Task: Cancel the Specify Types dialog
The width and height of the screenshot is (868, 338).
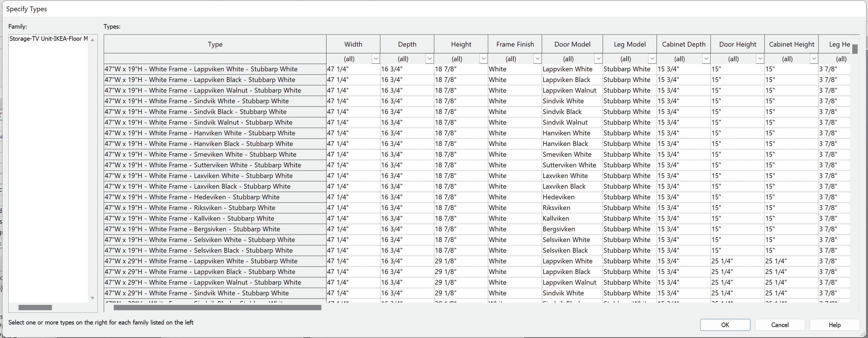Action: pos(780,325)
